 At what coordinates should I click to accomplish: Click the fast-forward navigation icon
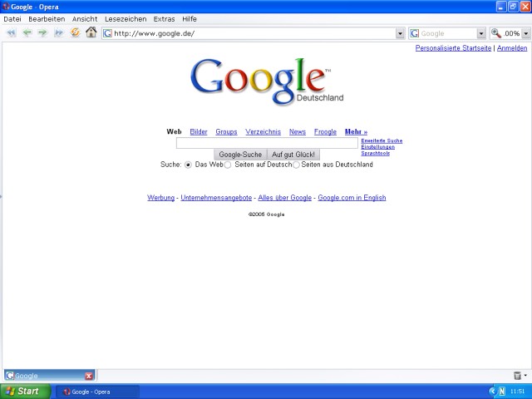point(59,33)
